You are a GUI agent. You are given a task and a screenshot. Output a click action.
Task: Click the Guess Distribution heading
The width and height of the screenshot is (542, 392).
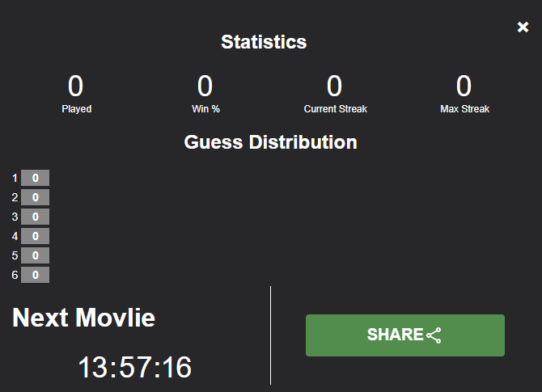270,142
